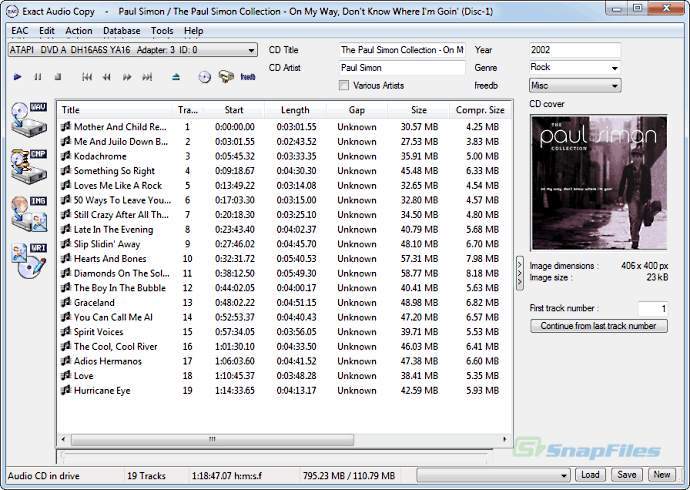Click Continue from last track number button
This screenshot has height=490, width=690.
point(598,326)
